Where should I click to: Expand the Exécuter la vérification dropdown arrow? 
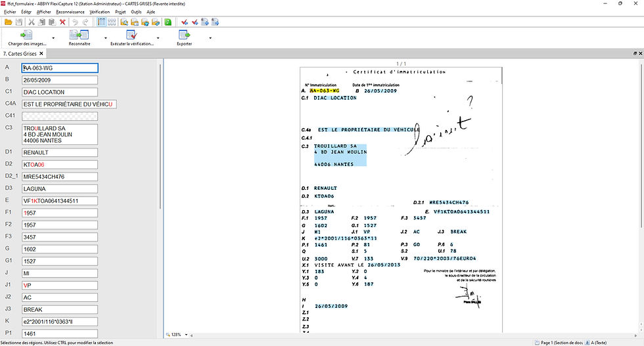(x=158, y=38)
